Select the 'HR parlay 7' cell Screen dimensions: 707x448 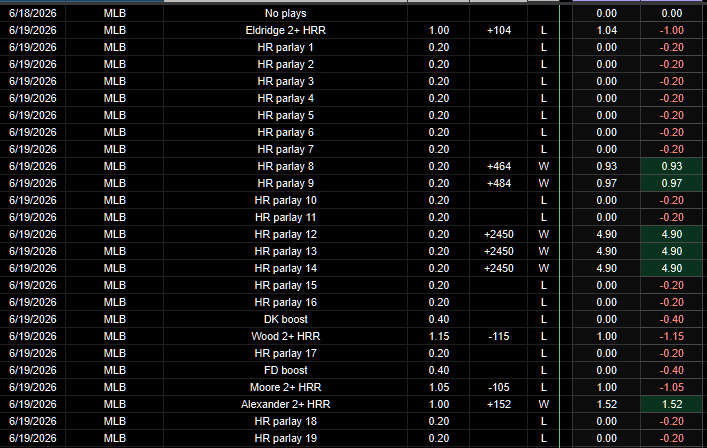pos(285,149)
